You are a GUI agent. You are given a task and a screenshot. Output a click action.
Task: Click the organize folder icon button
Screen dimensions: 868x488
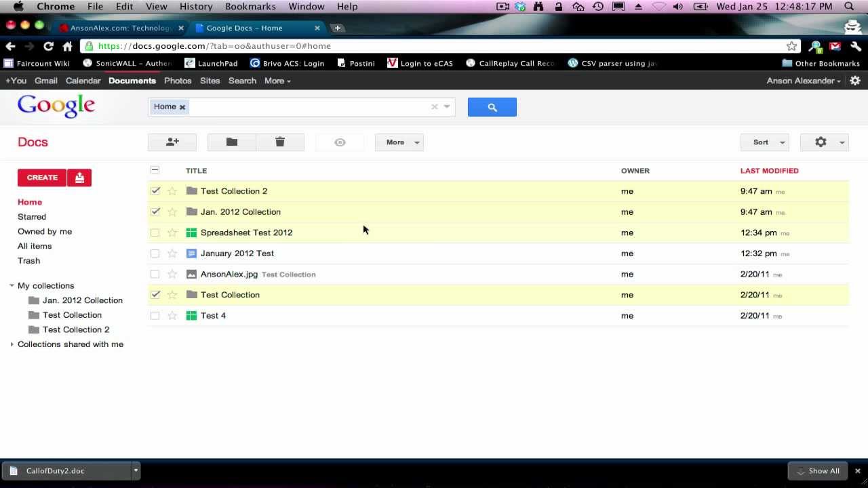pyautogui.click(x=232, y=142)
